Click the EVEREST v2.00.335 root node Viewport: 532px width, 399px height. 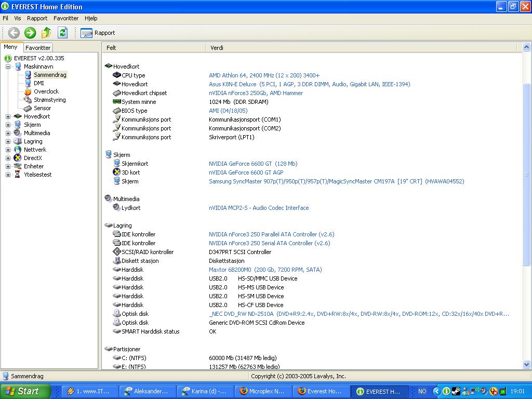(x=38, y=58)
